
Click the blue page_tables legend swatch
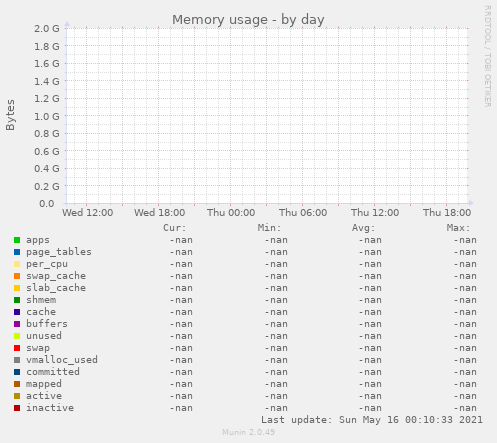click(x=17, y=252)
